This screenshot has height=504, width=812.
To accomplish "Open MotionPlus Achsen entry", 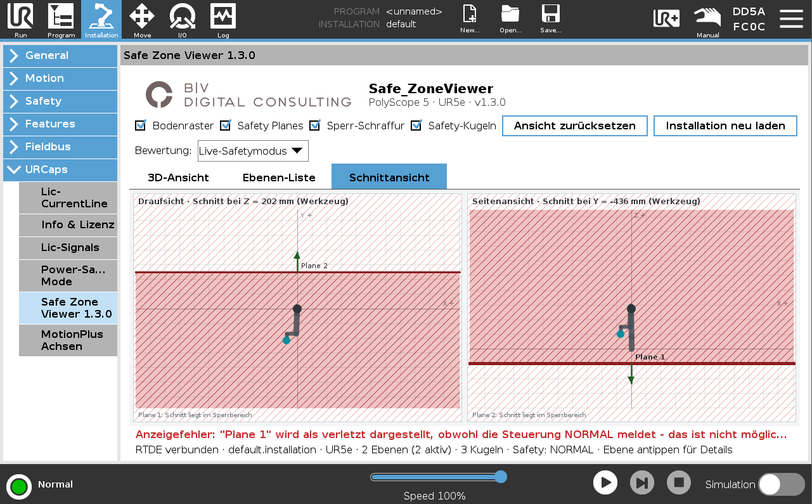I will (68, 340).
